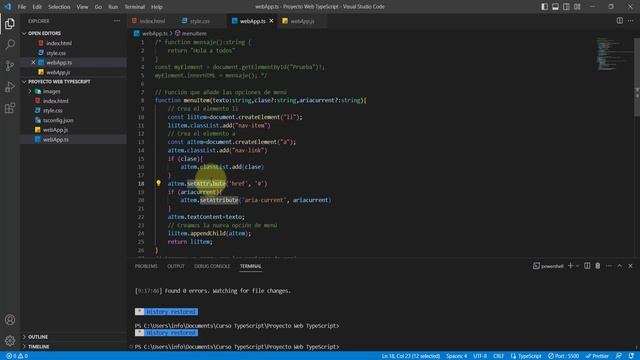This screenshot has width=640, height=360.
Task: Switch to Problems panel tab
Action: click(146, 266)
